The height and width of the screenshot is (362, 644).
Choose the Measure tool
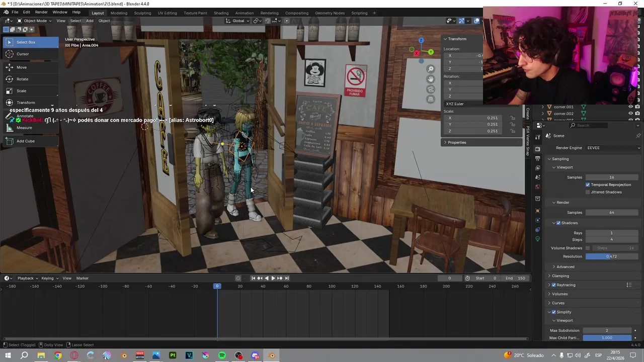pos(31,128)
